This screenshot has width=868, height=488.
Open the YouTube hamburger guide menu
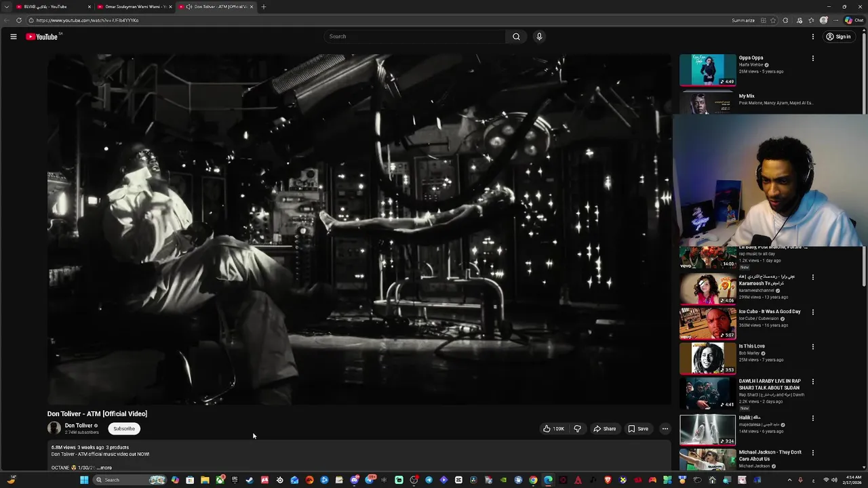[x=14, y=37]
